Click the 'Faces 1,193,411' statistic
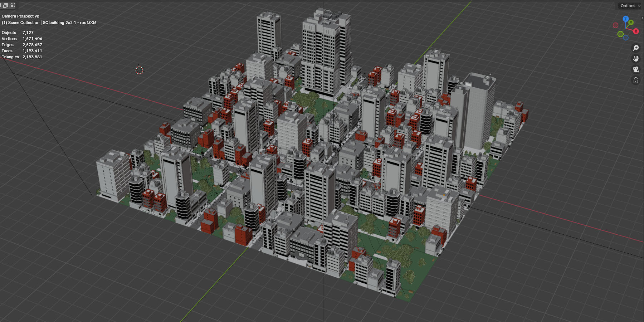This screenshot has width=644, height=322. click(x=22, y=51)
